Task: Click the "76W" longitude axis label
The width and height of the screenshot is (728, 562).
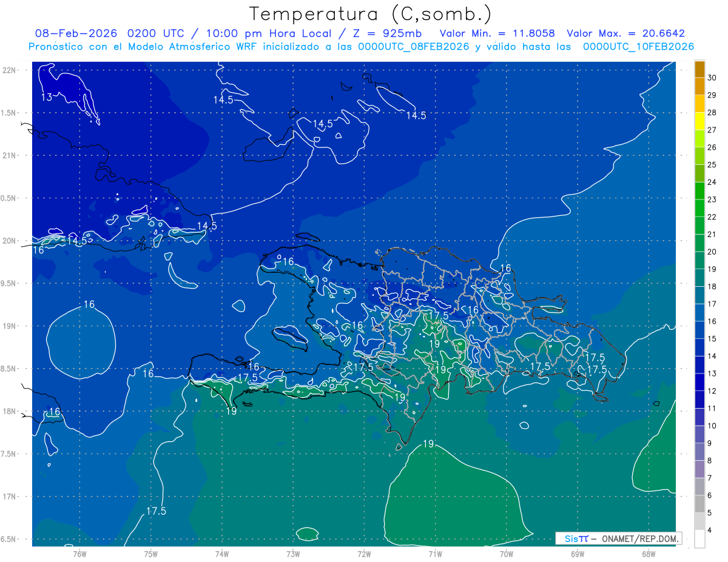Action: click(79, 554)
